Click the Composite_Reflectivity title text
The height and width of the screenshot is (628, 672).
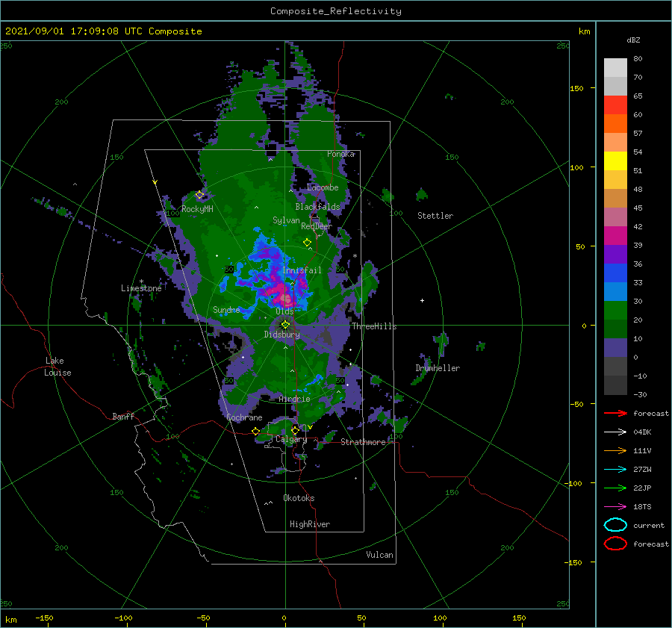pos(336,11)
